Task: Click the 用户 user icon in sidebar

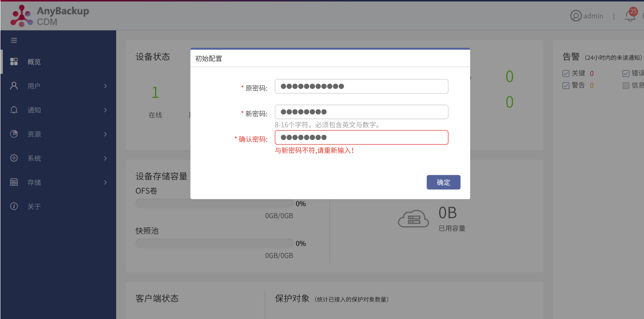Action: [x=14, y=85]
